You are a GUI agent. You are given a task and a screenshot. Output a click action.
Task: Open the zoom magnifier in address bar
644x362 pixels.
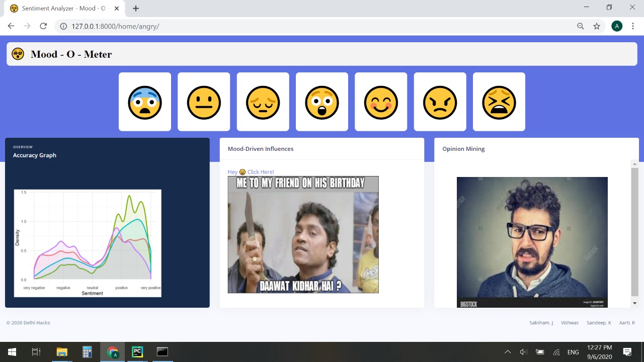click(581, 26)
